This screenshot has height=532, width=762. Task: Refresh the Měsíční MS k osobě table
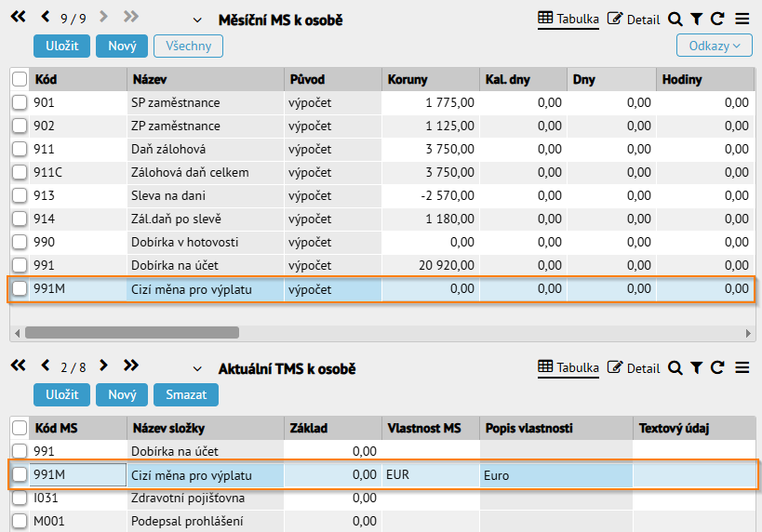click(717, 19)
